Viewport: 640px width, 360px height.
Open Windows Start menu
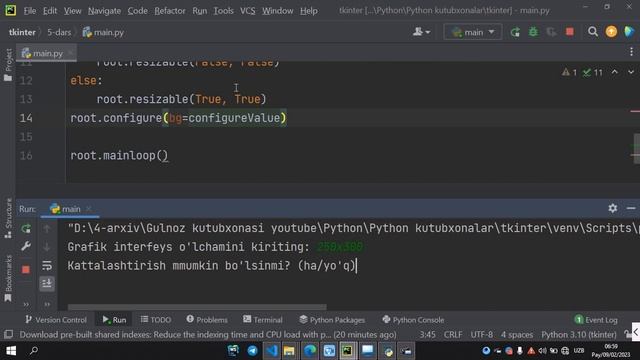tap(11, 351)
